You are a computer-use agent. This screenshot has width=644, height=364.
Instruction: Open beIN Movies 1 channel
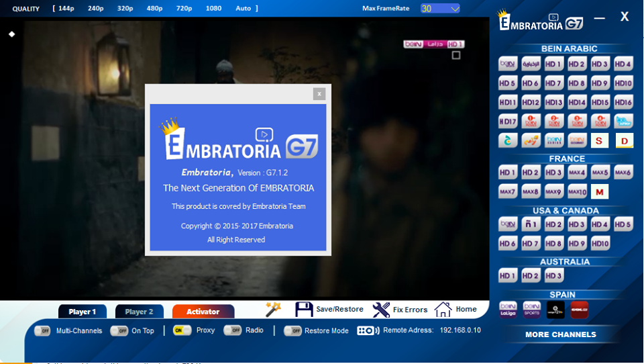coord(531,122)
